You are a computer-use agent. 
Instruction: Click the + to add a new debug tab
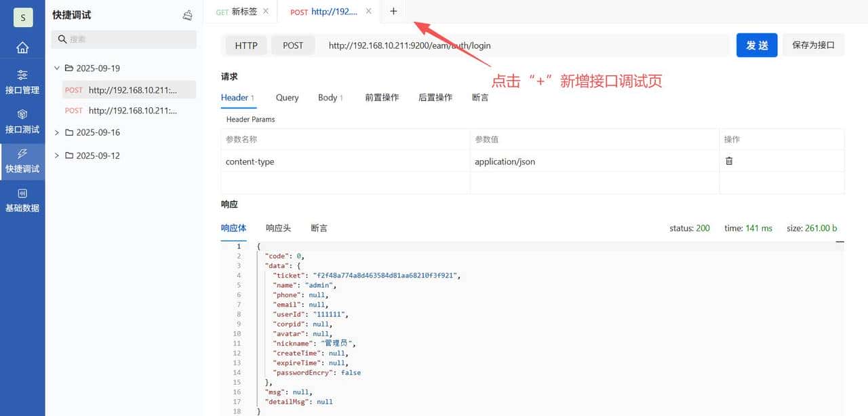click(393, 11)
